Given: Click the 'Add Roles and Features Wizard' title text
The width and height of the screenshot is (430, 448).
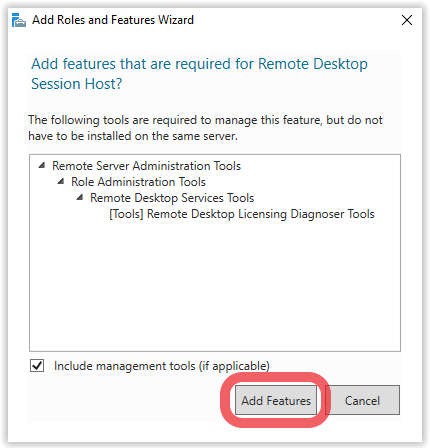Looking at the screenshot, I should click(113, 20).
